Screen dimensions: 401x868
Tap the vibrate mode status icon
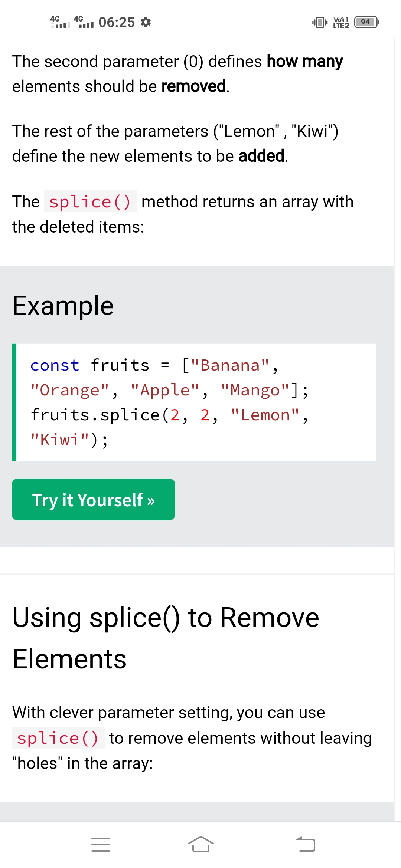point(320,22)
